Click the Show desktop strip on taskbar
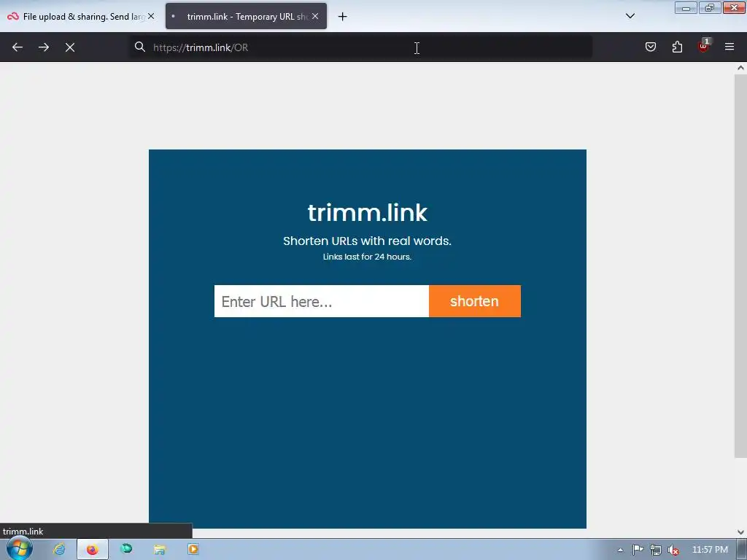 point(742,550)
